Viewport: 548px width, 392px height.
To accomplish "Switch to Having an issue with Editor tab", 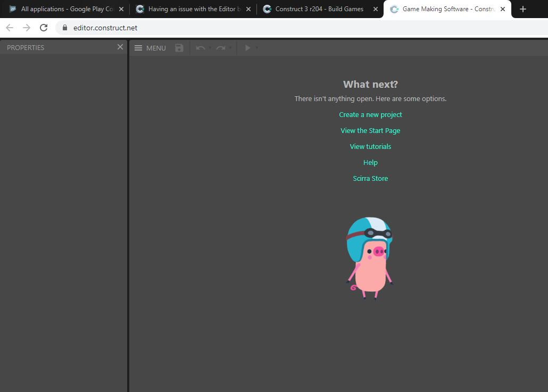I will coord(193,9).
